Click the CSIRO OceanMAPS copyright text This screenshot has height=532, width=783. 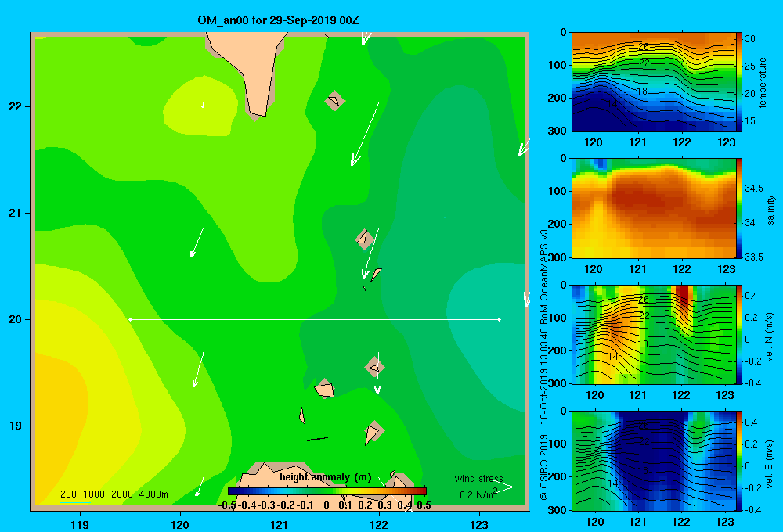(x=544, y=365)
